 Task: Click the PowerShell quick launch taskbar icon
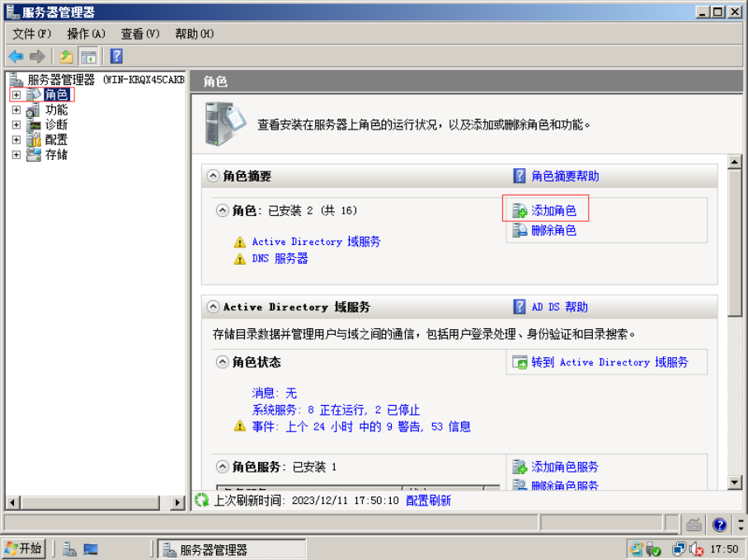91,549
